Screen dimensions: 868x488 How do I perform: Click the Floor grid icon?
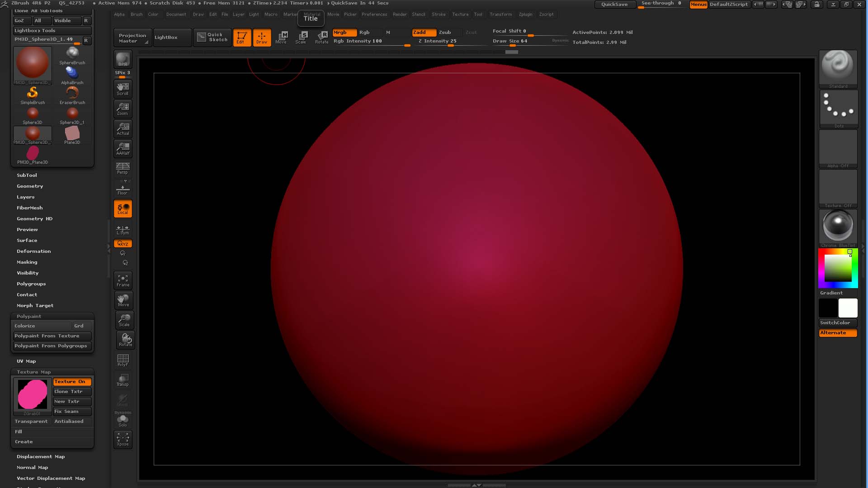coord(123,190)
